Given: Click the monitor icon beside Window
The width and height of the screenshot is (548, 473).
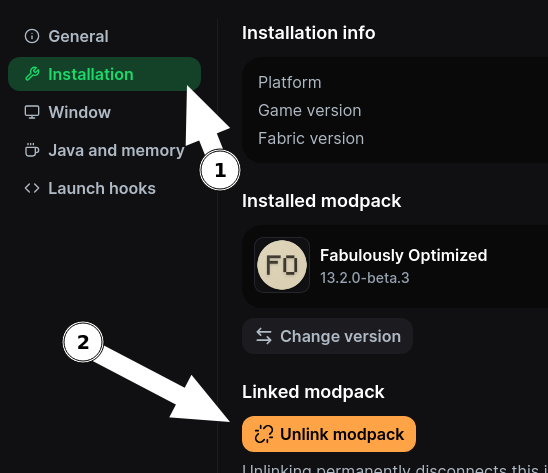Looking at the screenshot, I should (x=32, y=112).
